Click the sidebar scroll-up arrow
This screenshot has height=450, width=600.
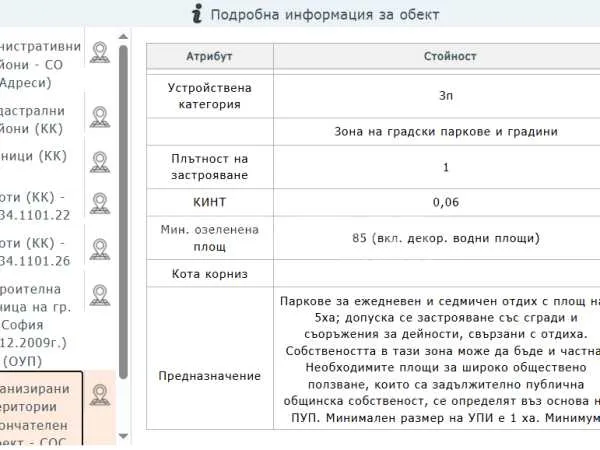click(x=123, y=37)
